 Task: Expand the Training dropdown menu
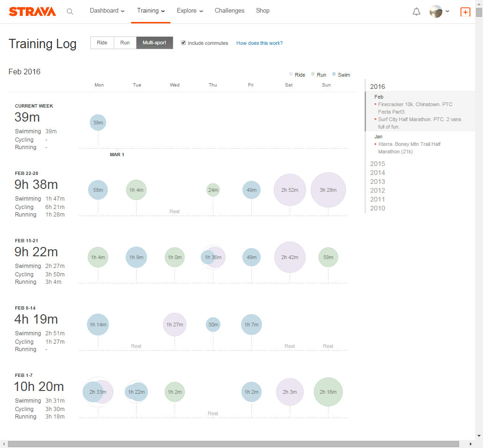[x=151, y=11]
